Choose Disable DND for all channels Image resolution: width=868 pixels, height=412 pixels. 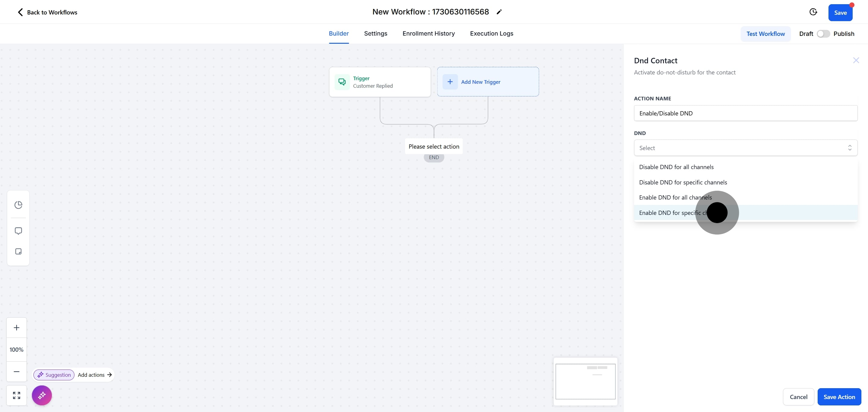676,167
